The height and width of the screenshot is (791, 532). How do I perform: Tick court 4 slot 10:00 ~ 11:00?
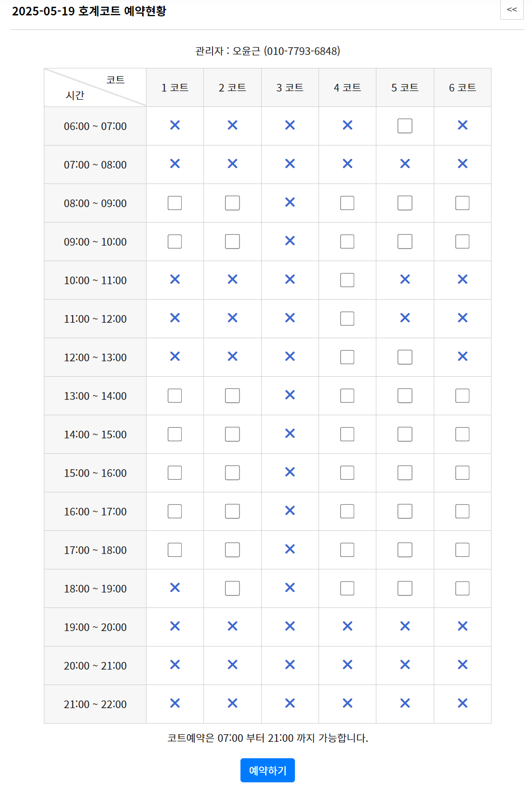pyautogui.click(x=347, y=280)
